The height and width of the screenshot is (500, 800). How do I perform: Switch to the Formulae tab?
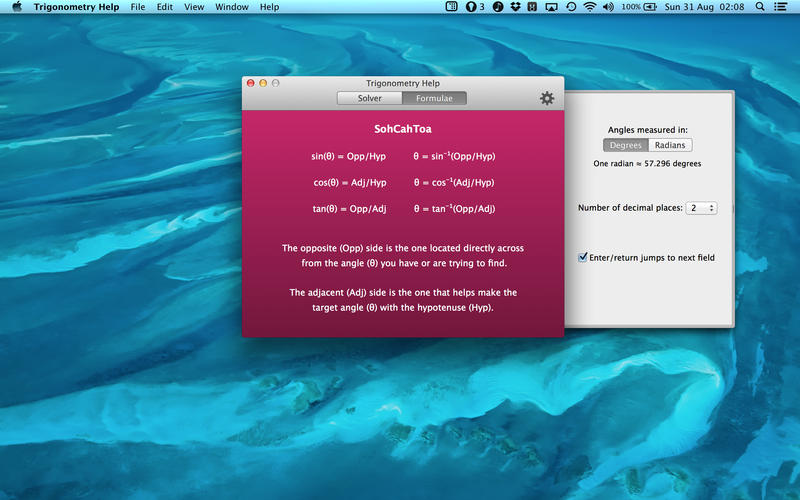pyautogui.click(x=434, y=98)
